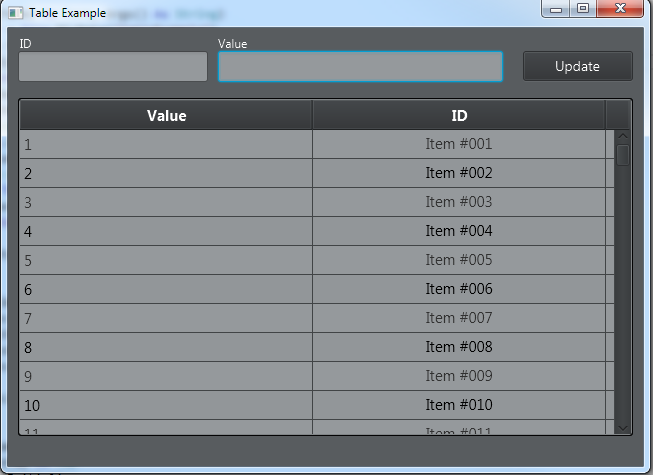Click value cell 5 in the table
This screenshot has height=475, width=653.
point(166,260)
